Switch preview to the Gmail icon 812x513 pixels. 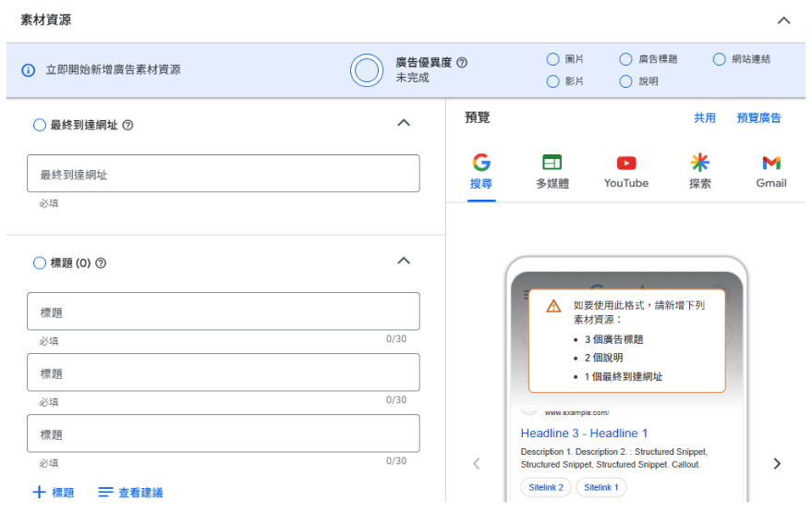coord(770,163)
